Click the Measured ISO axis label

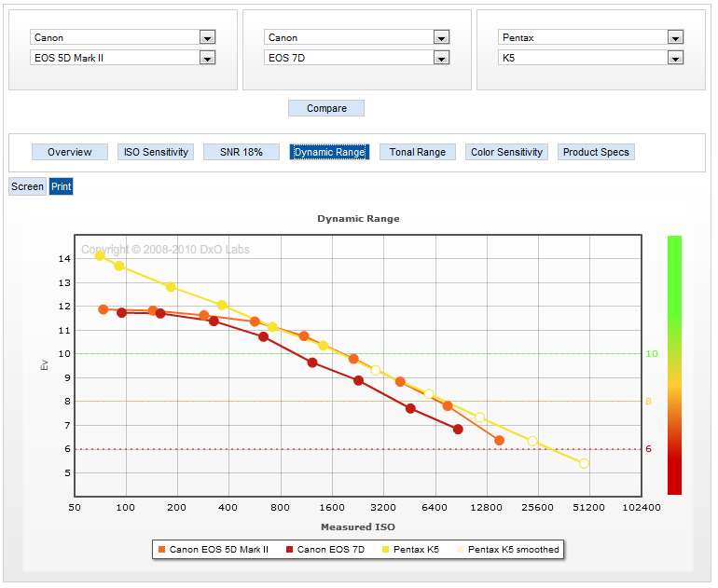(x=358, y=527)
